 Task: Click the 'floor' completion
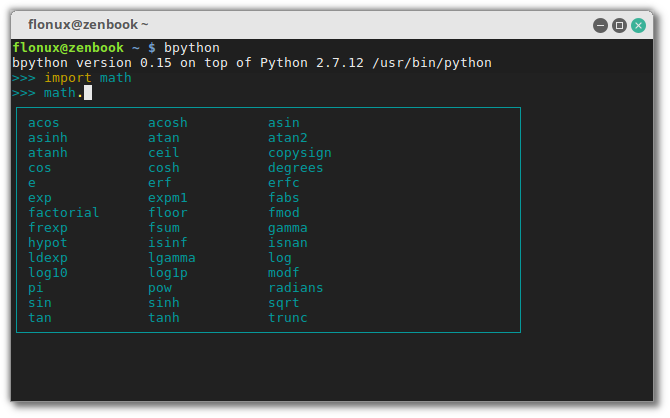[168, 212]
